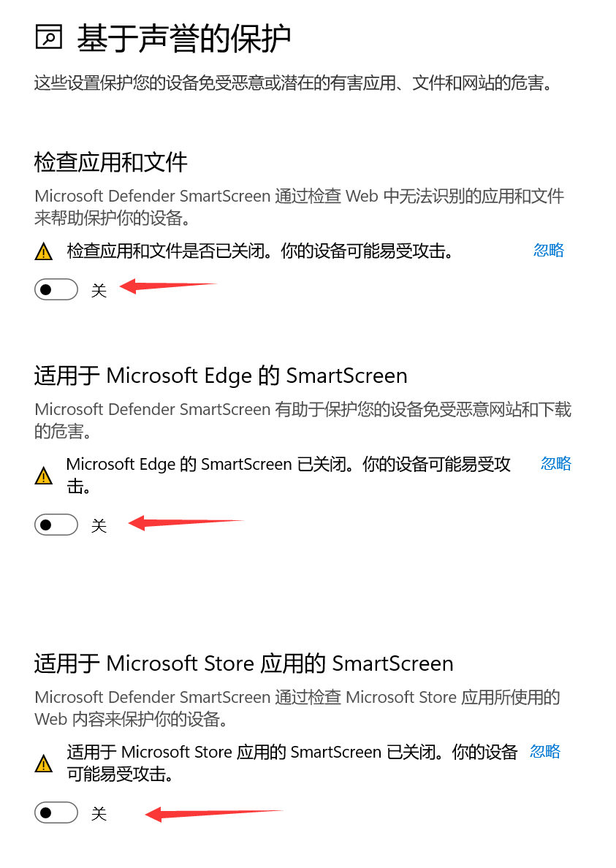
Task: Click 忽略 for the Store SmartScreen warning
Action: point(545,751)
